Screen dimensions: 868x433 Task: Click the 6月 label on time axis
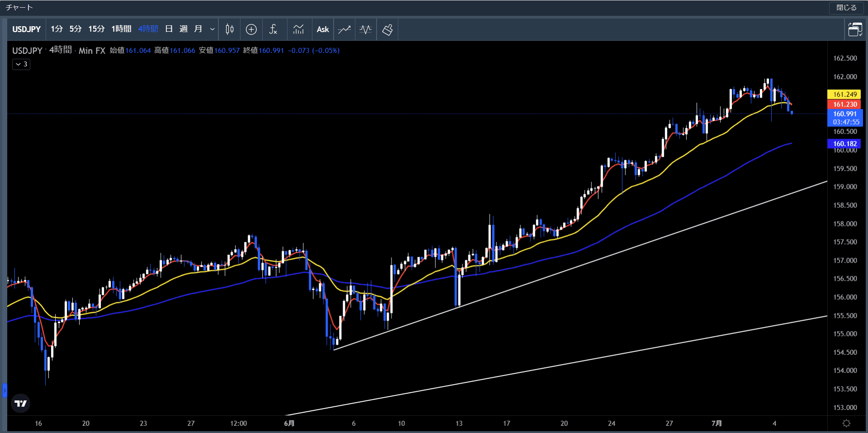tap(289, 424)
